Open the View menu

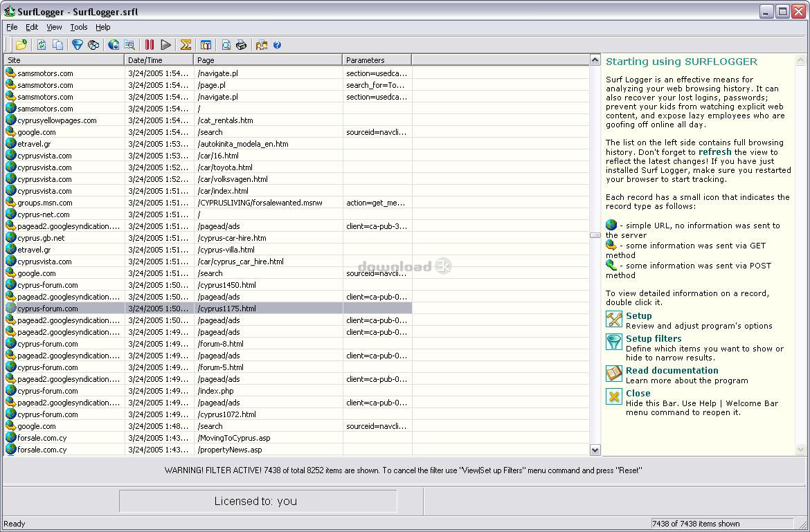pyautogui.click(x=54, y=27)
